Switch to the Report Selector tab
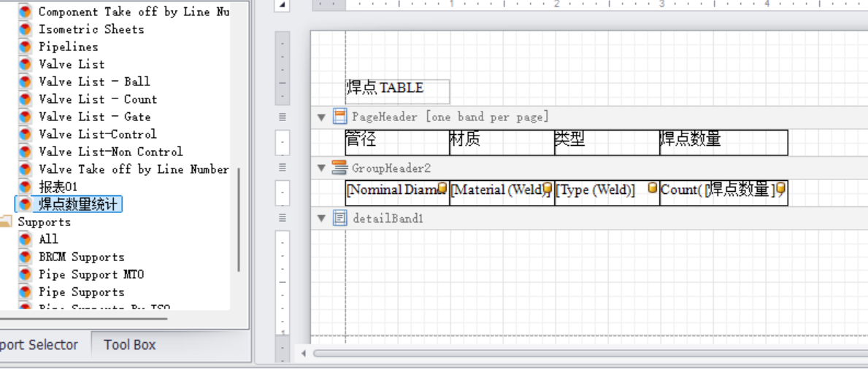868x369 pixels. coord(39,345)
